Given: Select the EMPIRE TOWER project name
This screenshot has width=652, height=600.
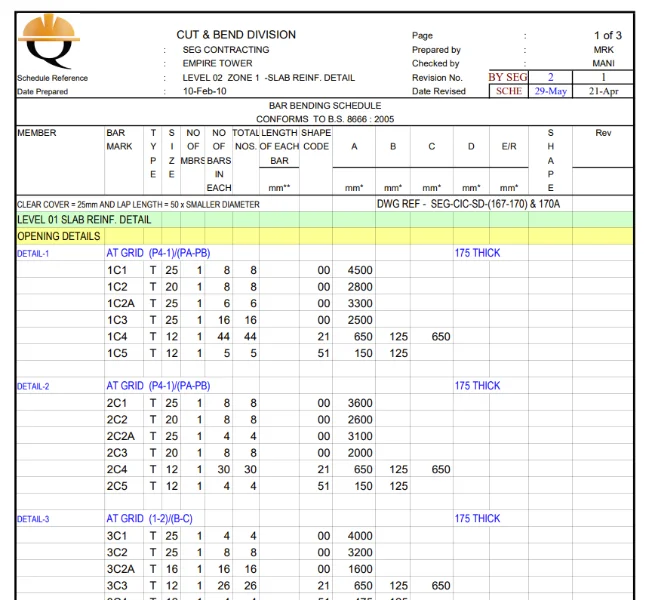Looking at the screenshot, I should pos(217,63).
